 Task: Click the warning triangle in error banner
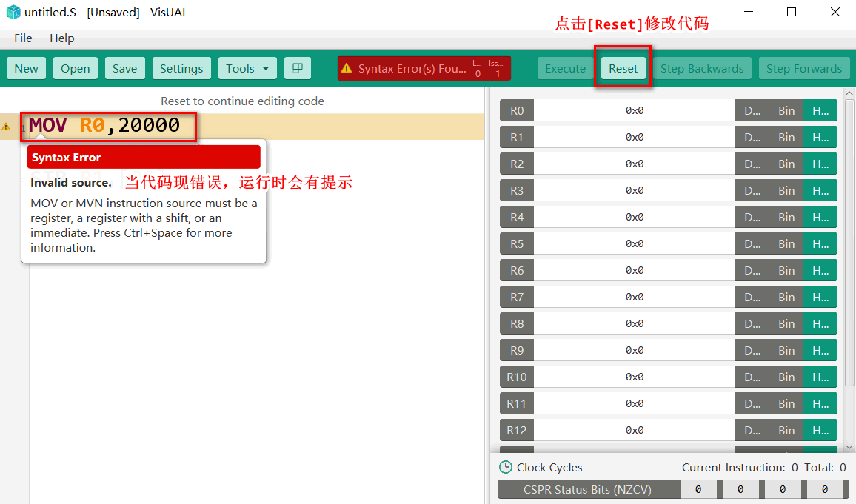click(347, 68)
